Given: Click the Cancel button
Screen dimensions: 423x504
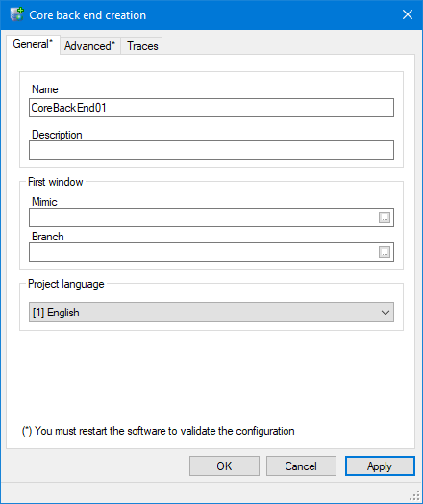Looking at the screenshot, I should [x=301, y=466].
